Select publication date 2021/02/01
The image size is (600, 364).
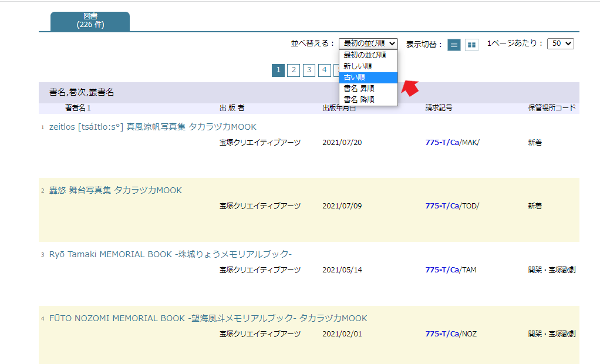(x=342, y=333)
